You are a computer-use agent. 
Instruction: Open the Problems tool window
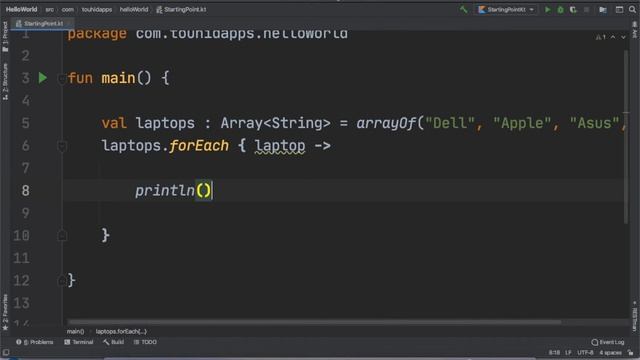pos(35,342)
